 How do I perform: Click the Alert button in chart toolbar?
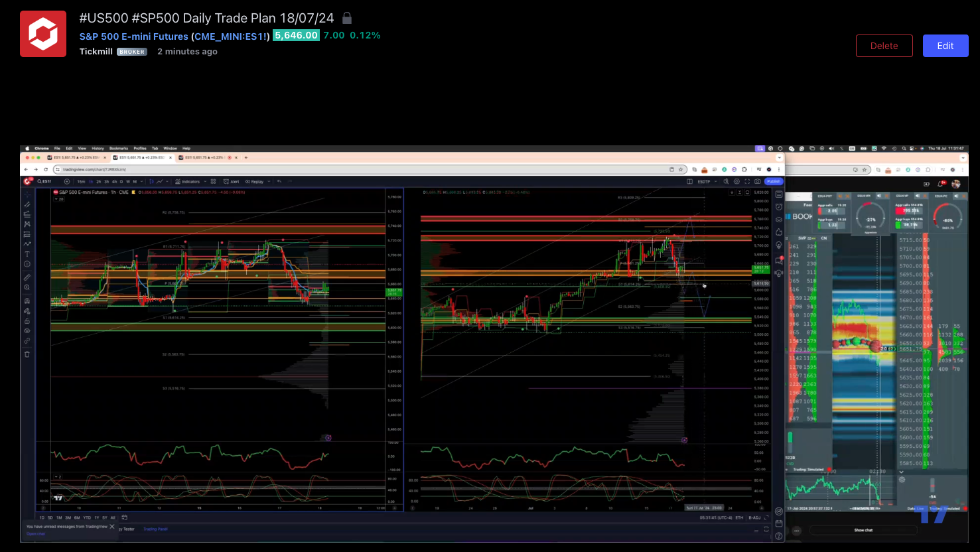point(231,181)
